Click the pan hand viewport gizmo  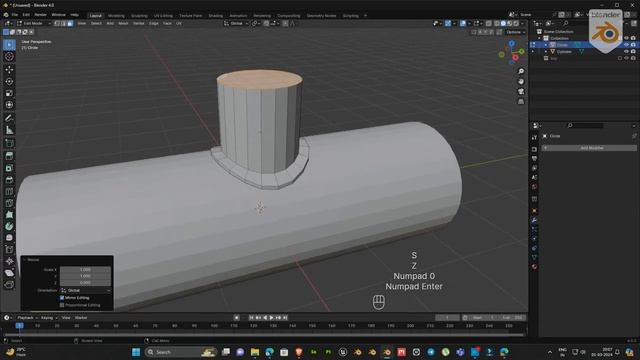coord(521,82)
